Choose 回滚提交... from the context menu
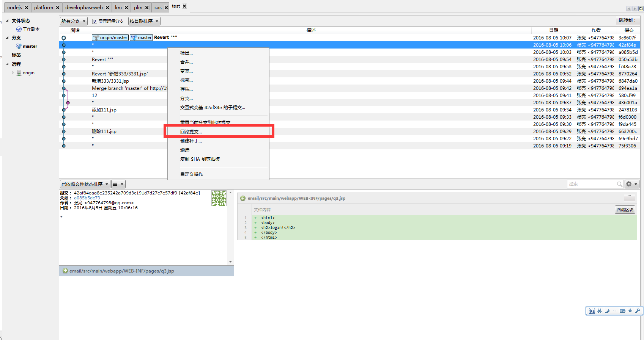Screen dimensions: 644x340 (191, 132)
